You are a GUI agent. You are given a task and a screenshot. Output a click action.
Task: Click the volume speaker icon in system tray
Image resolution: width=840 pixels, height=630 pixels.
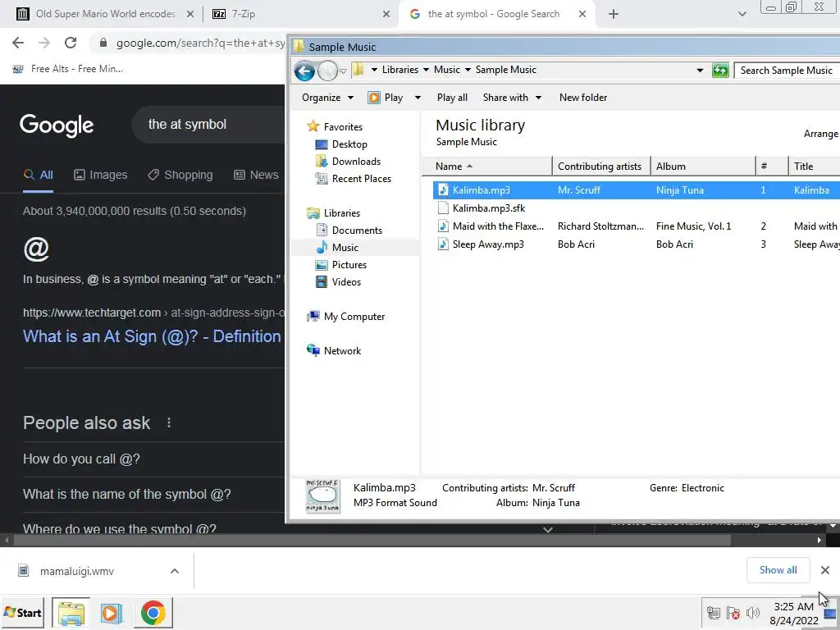coord(753,612)
